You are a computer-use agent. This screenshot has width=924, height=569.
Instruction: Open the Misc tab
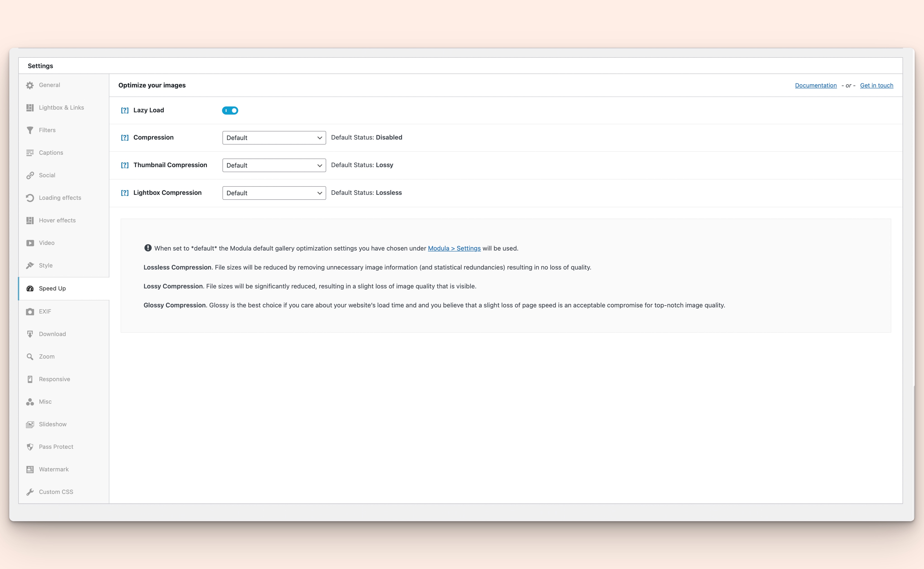click(64, 402)
